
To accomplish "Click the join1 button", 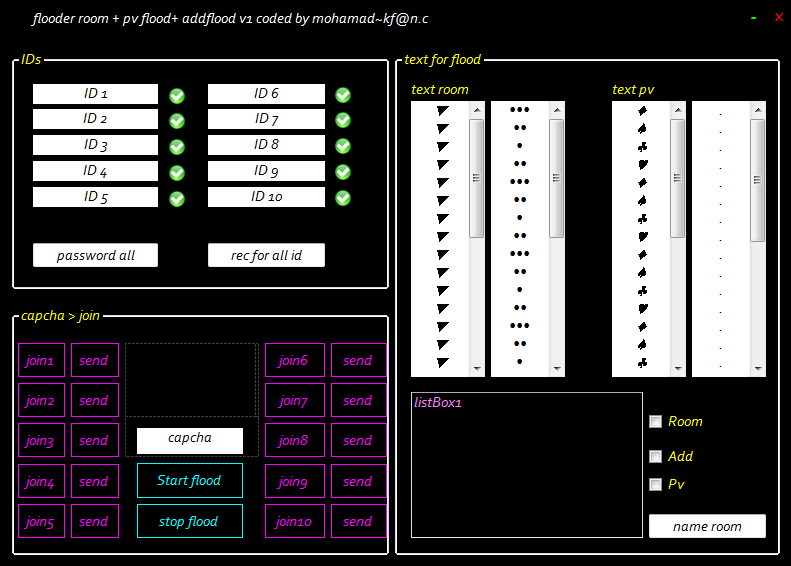I will pyautogui.click(x=41, y=360).
